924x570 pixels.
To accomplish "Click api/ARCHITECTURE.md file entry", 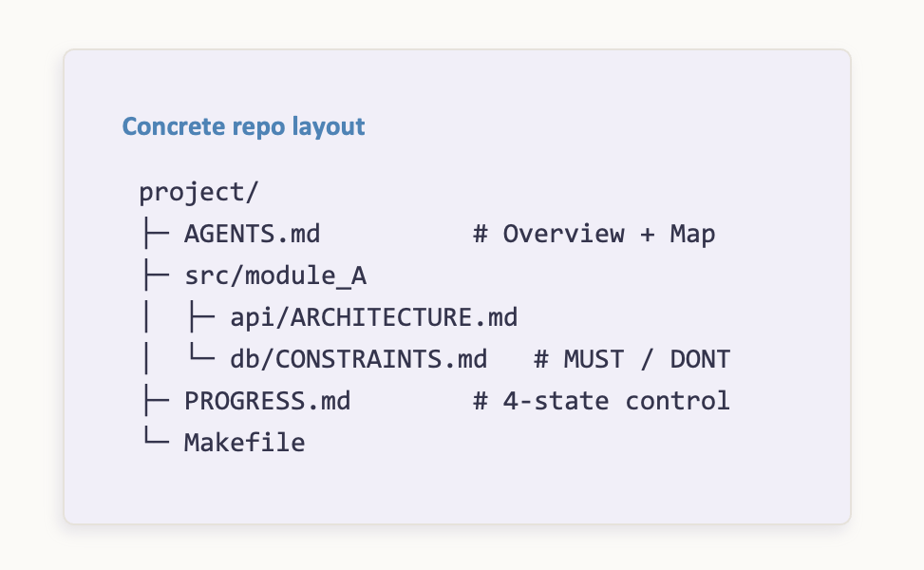I will pyautogui.click(x=373, y=317).
